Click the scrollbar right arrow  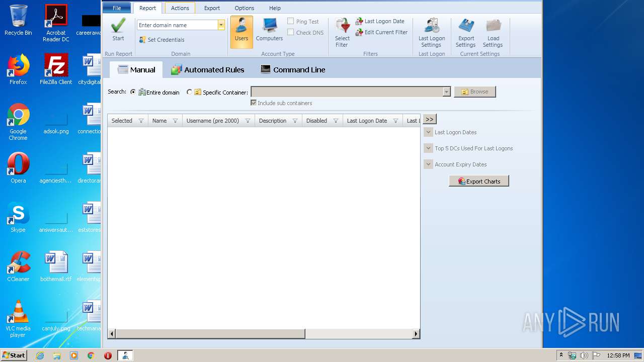click(x=416, y=333)
